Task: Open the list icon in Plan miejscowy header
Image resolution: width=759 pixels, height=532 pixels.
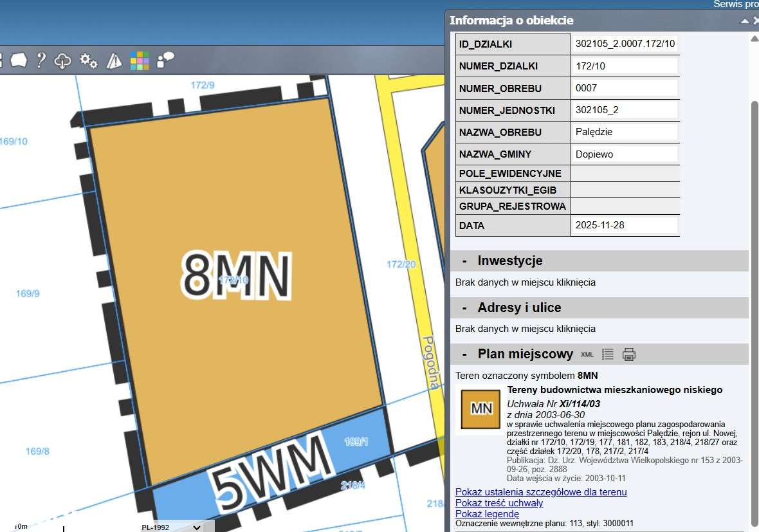Action: (x=607, y=354)
